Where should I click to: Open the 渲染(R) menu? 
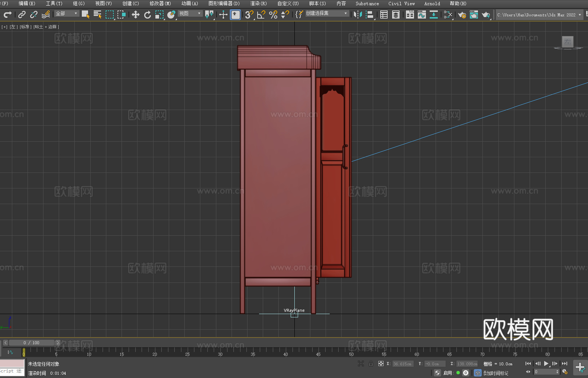pos(258,3)
